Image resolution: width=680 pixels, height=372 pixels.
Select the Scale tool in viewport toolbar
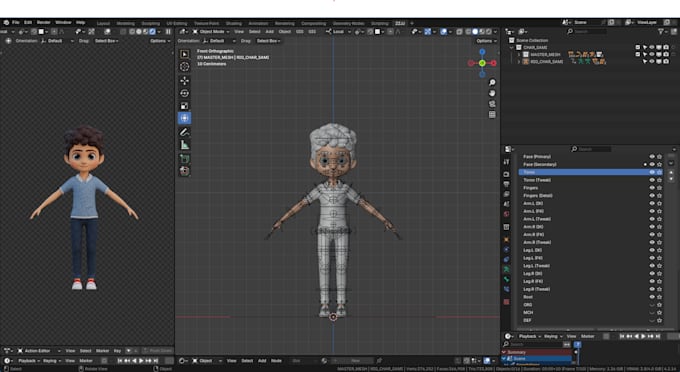coord(184,106)
